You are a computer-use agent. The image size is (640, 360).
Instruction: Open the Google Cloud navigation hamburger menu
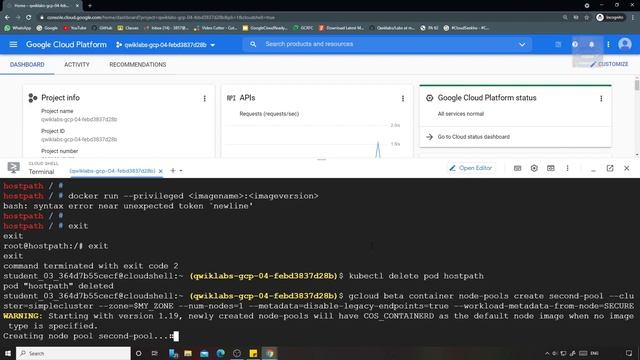13,44
